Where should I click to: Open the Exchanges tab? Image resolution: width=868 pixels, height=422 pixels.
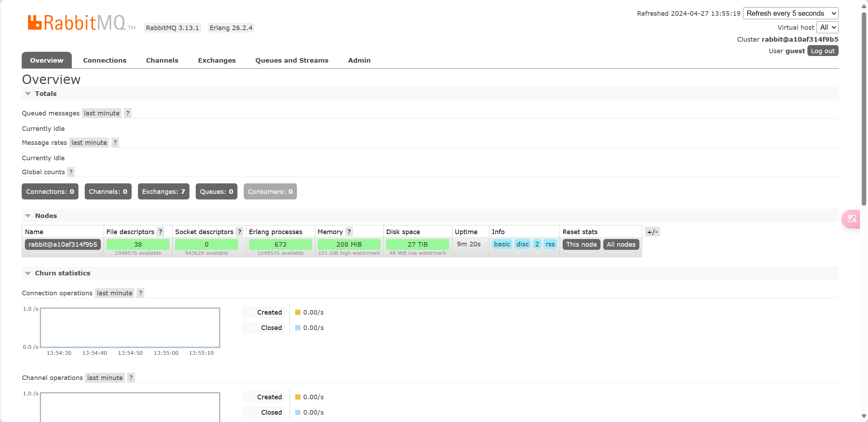tap(217, 60)
